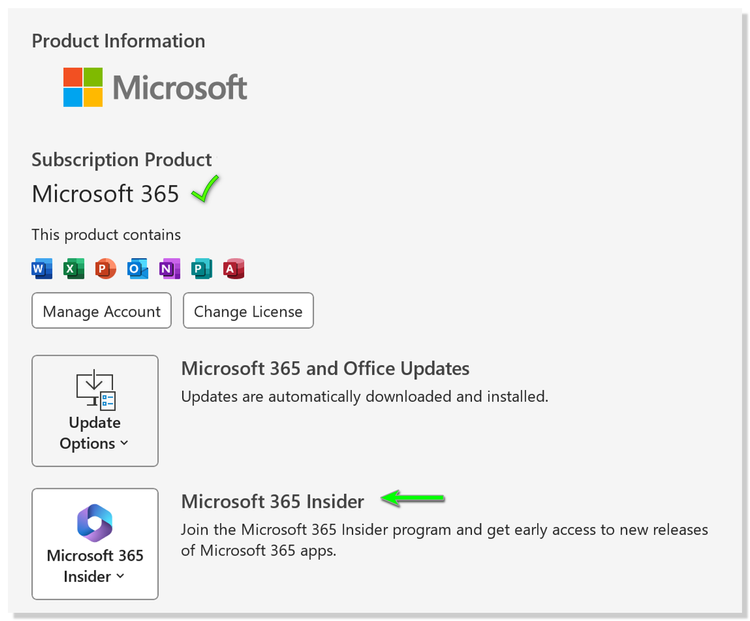Click the green checkmark beside Microsoft 365

pyautogui.click(x=205, y=189)
